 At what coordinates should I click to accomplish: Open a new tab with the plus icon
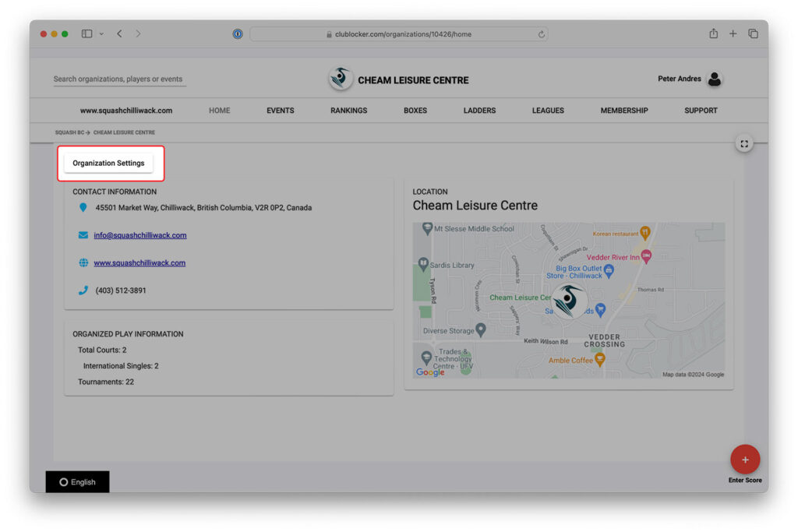[733, 33]
